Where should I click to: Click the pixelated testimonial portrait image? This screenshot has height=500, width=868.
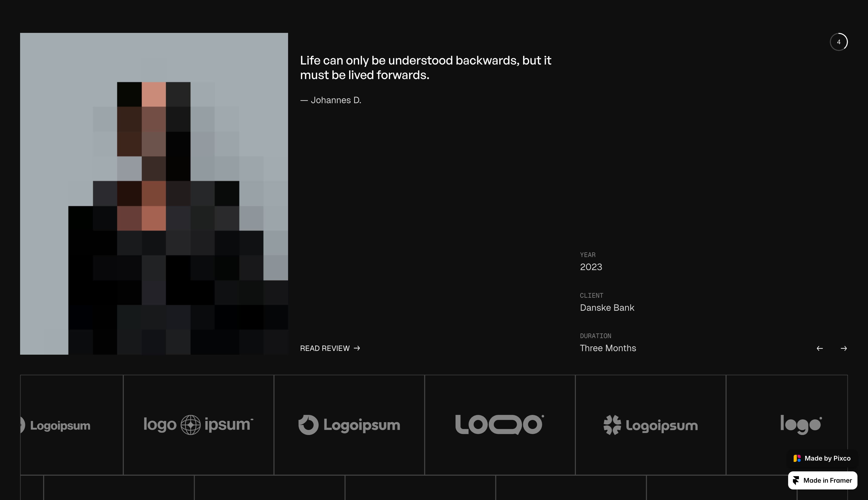point(154,194)
